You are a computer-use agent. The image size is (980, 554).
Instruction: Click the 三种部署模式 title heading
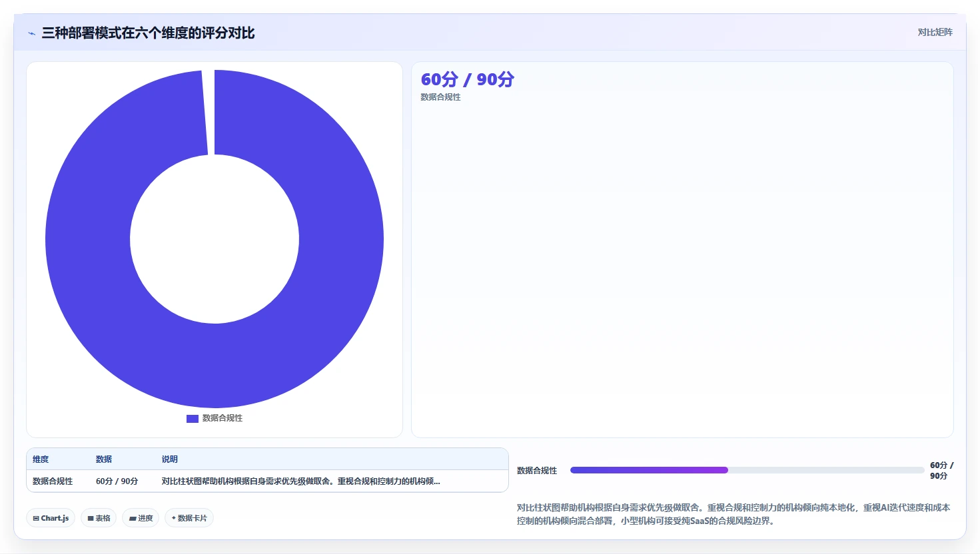(x=149, y=33)
